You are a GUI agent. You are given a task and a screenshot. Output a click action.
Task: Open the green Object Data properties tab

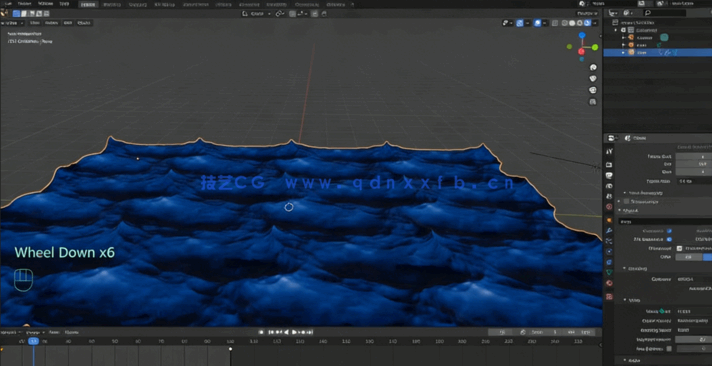pyautogui.click(x=609, y=272)
